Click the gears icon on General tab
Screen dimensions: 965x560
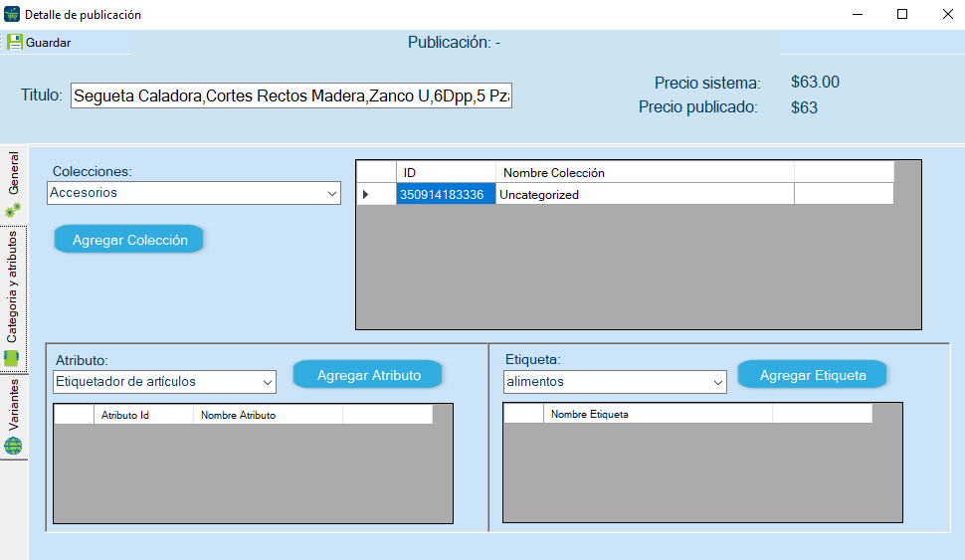tap(12, 210)
